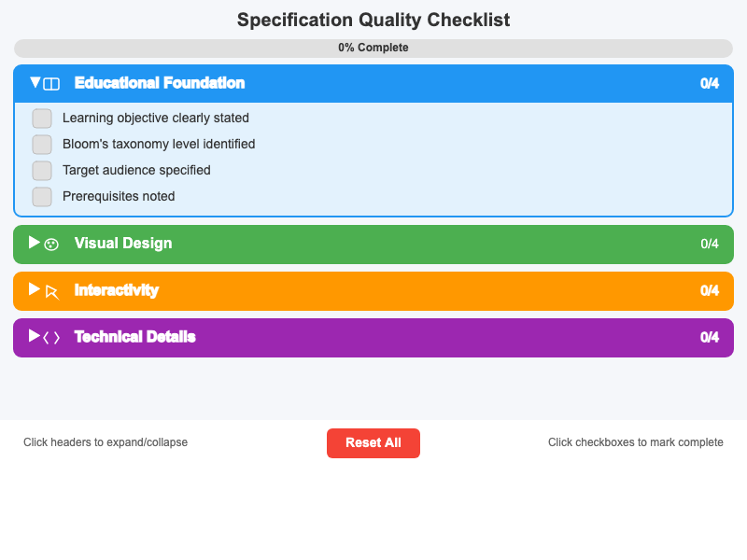Collapse Educational Foundation using its disclosure triangle
The height and width of the screenshot is (560, 747).
click(x=34, y=83)
